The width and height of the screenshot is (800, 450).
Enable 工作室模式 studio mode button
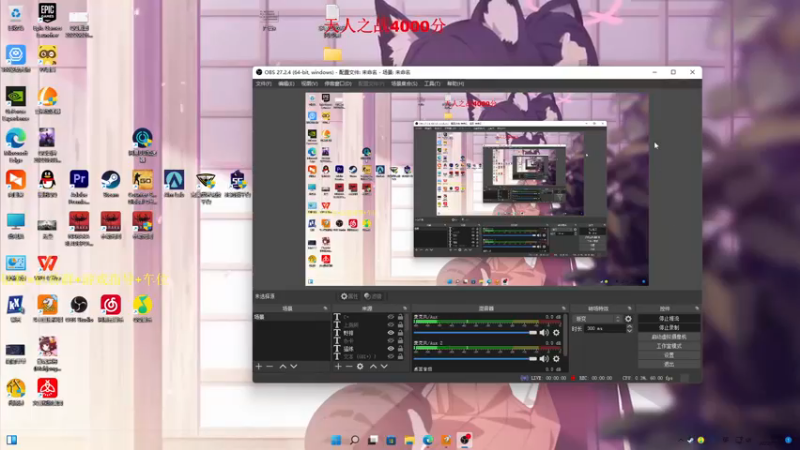coord(669,346)
